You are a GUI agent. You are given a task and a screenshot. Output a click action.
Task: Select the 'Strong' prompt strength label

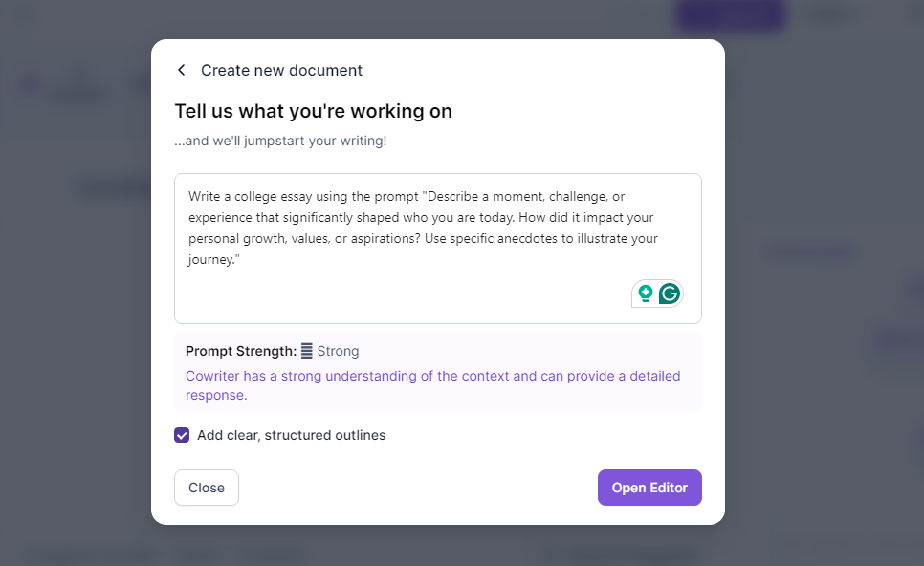click(338, 351)
